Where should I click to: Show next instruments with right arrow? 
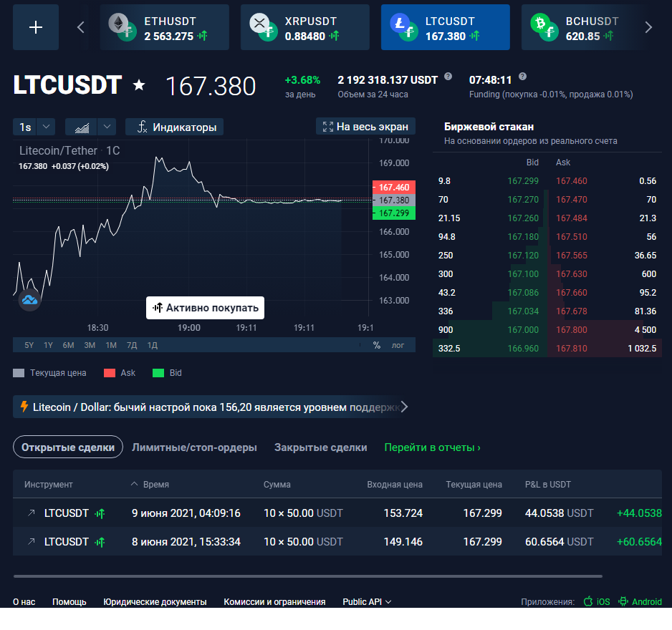point(648,27)
